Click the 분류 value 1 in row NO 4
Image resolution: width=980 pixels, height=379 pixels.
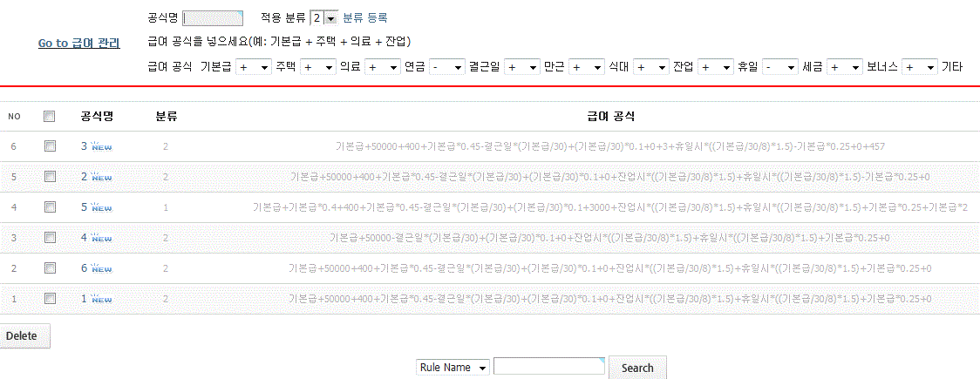(x=166, y=207)
